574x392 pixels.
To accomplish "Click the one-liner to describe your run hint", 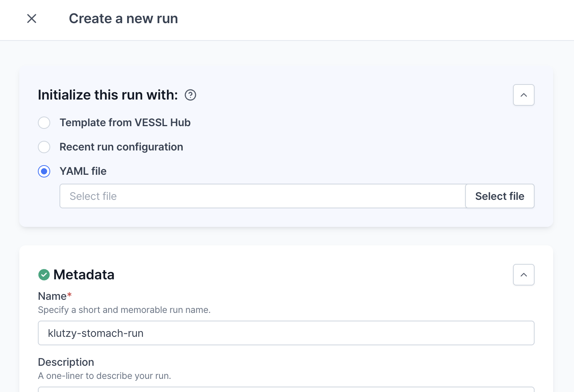I will (104, 376).
